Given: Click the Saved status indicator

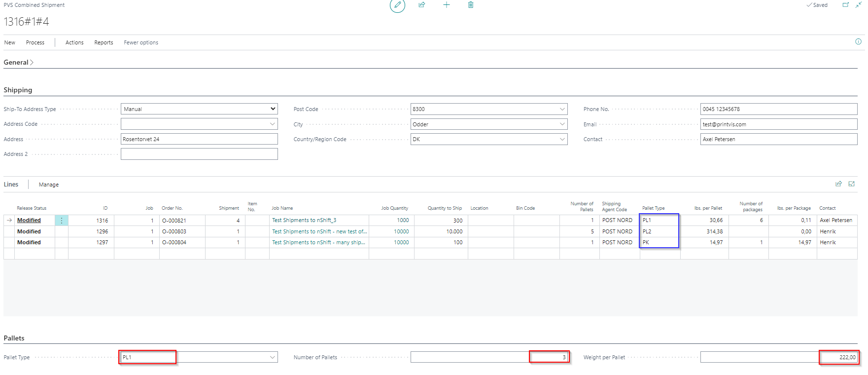Looking at the screenshot, I should pyautogui.click(x=817, y=5).
